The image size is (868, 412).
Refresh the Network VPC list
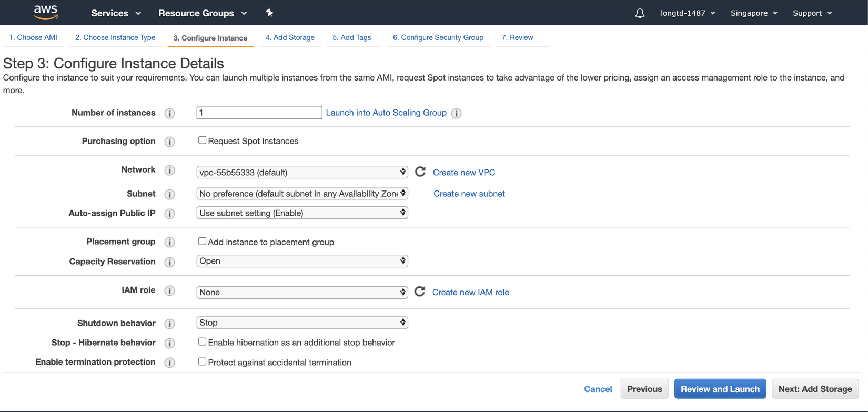click(x=420, y=172)
